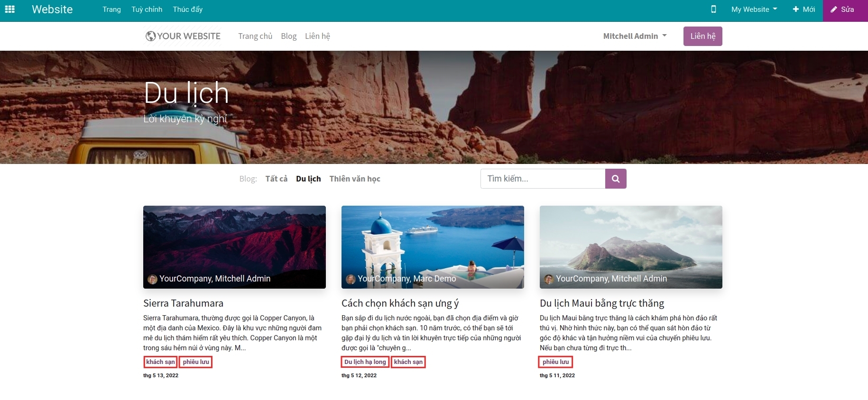
Task: Click the Du lịch hạ long tag
Action: click(365, 362)
